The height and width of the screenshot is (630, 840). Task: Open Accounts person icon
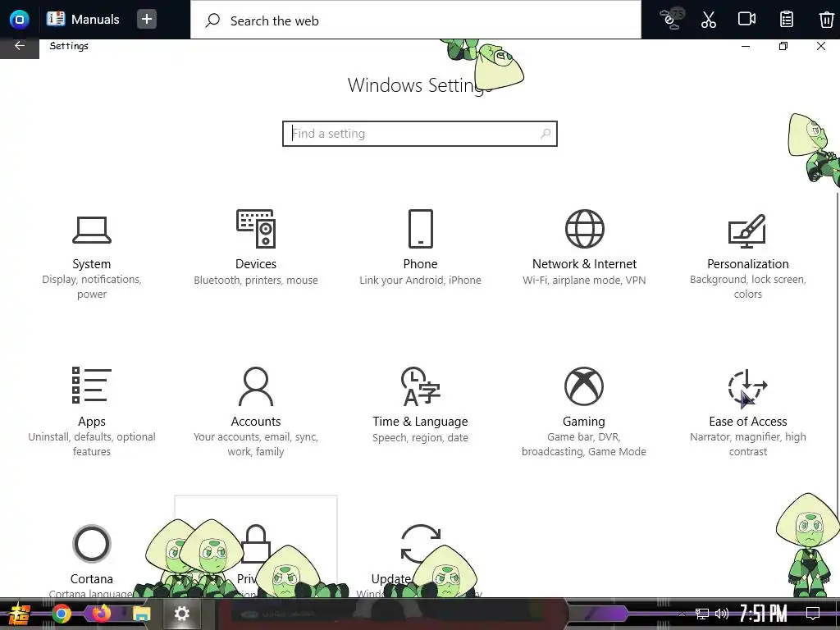(256, 386)
